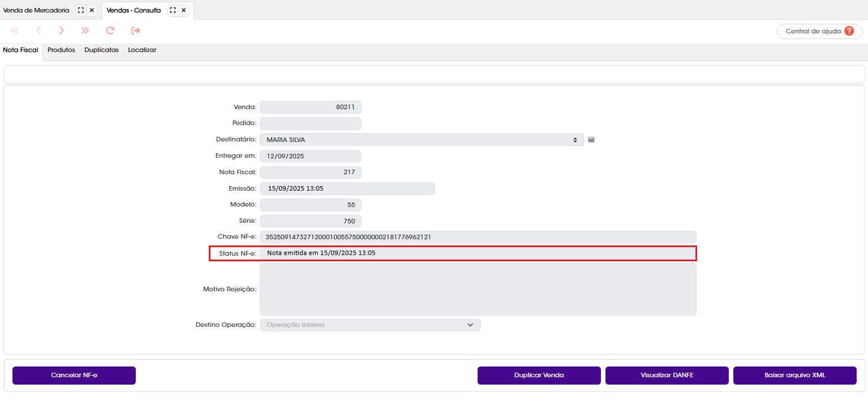Click the Emissão date-time field
This screenshot has height=401, width=868.
[x=347, y=189]
